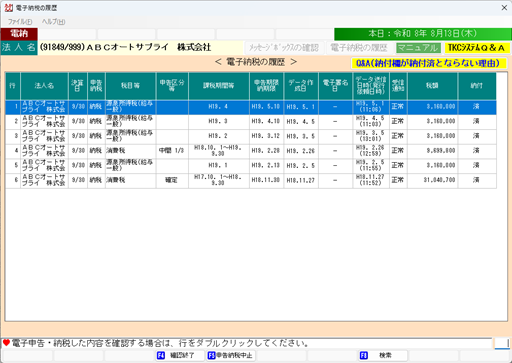Click the 税目等 column header
This screenshot has width=512, height=363.
[x=130, y=86]
